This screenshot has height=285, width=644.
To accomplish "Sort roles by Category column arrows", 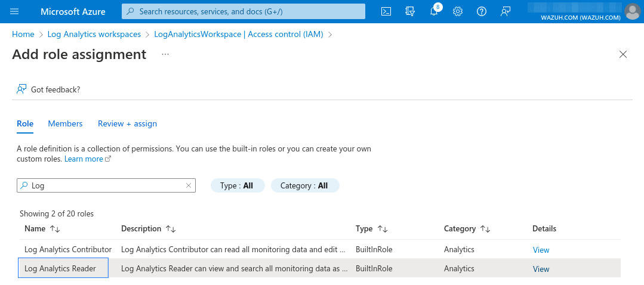I will (485, 229).
